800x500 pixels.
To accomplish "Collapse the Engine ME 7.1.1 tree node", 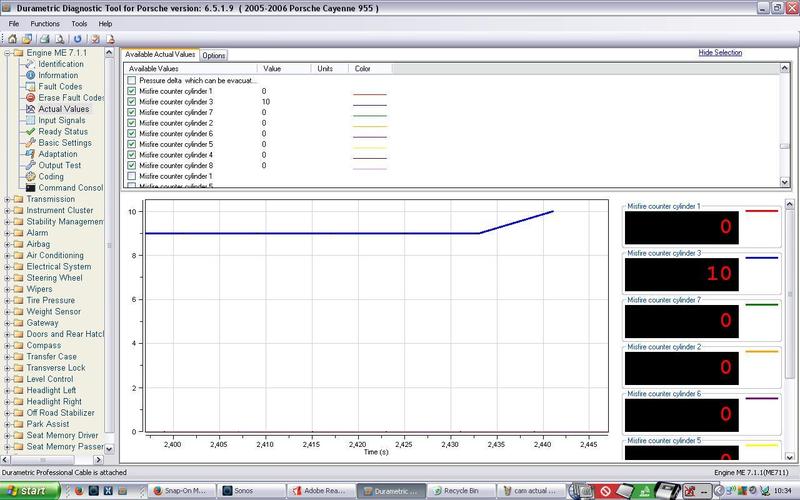I will point(7,53).
